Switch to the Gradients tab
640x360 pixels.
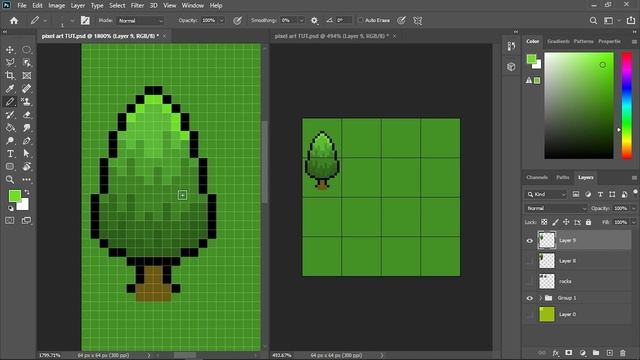[x=558, y=41]
